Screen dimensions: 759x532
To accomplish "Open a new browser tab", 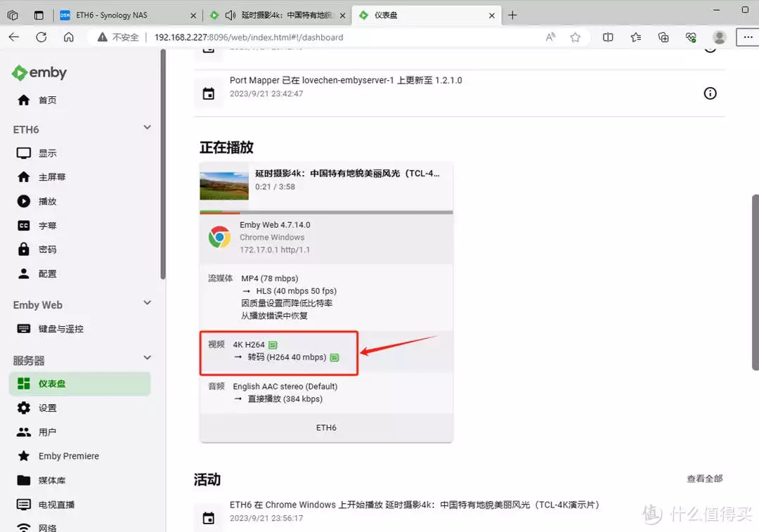I will 512,15.
